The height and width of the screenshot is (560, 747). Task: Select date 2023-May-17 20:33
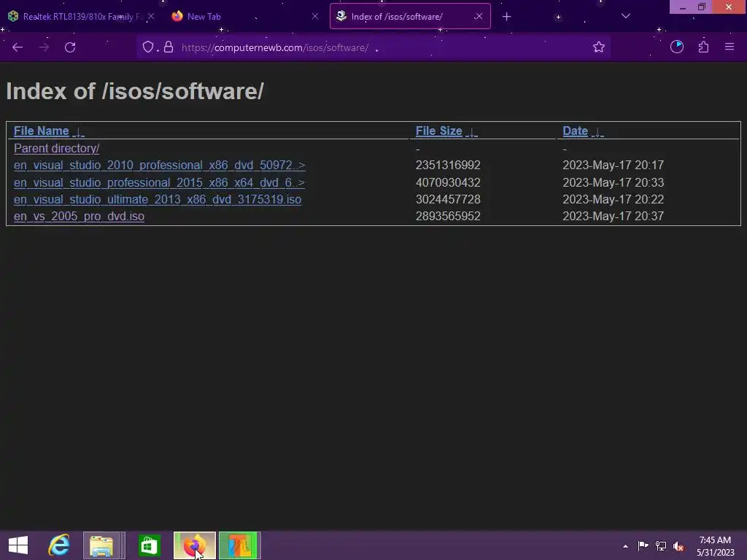613,182
